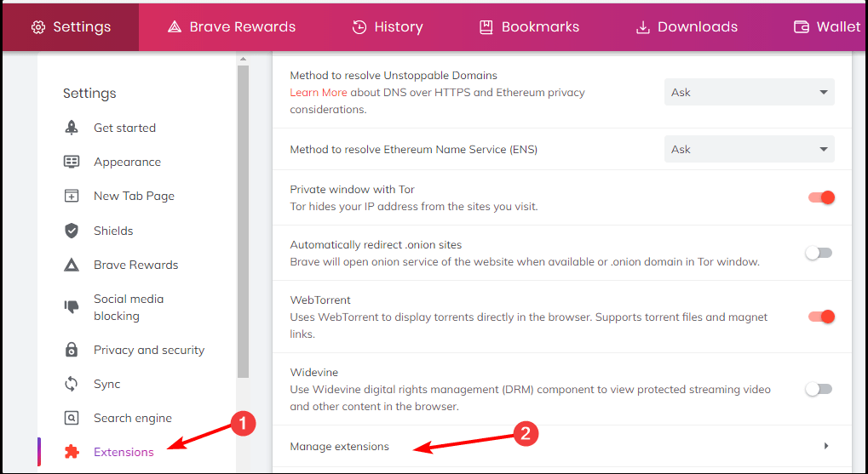Viewport: 868px width, 474px height.
Task: Open the Ethereum Name Service resolve method dropdown
Action: (749, 149)
